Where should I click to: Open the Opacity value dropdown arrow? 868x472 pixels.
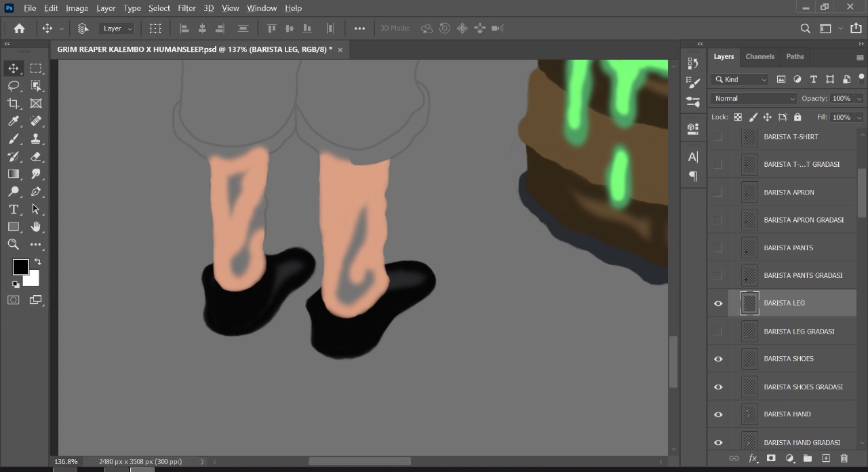(x=859, y=98)
